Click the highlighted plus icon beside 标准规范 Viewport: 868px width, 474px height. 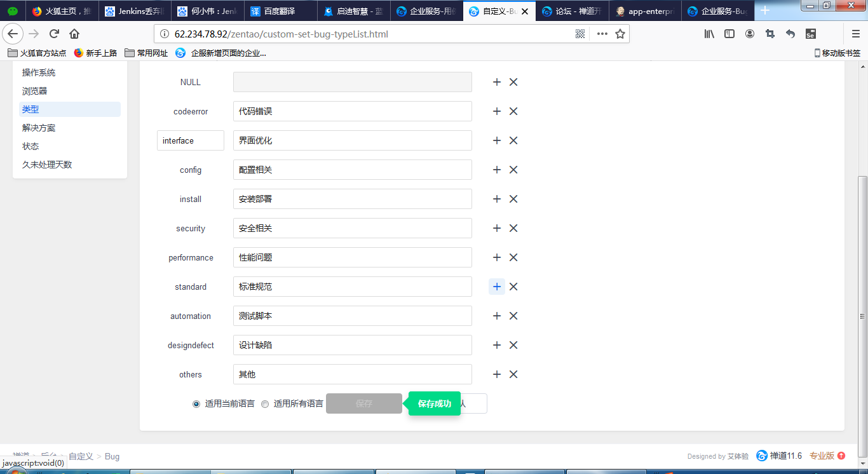pyautogui.click(x=497, y=287)
